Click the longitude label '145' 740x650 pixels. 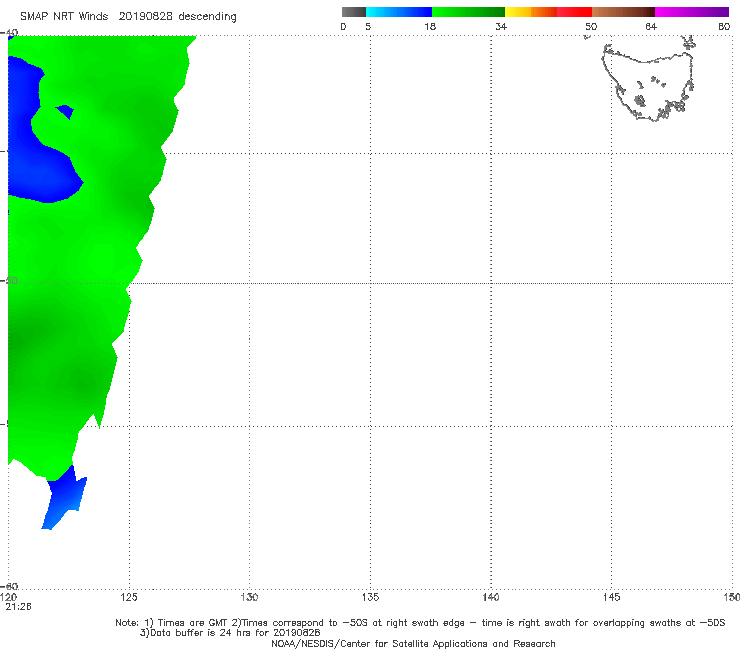(x=612, y=598)
